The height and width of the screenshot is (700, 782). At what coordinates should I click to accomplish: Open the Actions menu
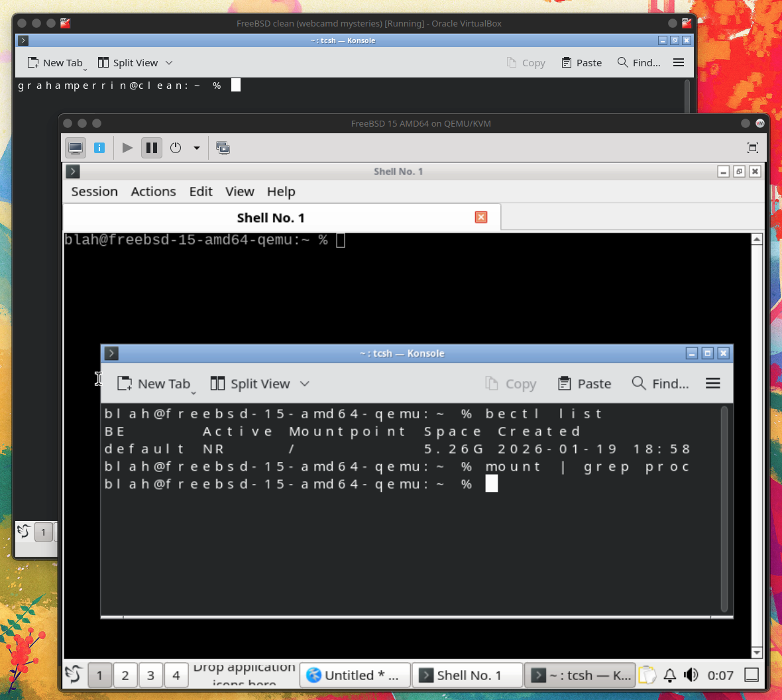(x=153, y=192)
